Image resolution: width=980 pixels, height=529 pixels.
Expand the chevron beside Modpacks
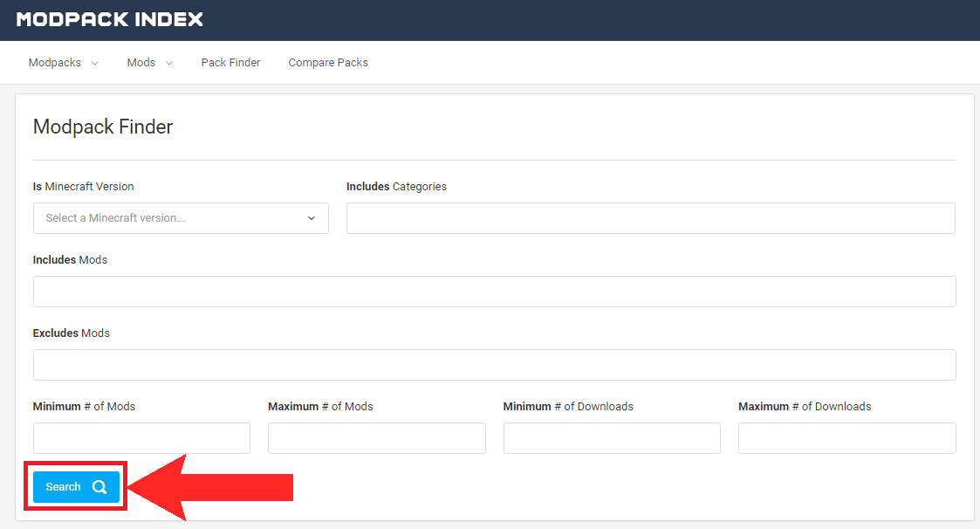pyautogui.click(x=95, y=63)
